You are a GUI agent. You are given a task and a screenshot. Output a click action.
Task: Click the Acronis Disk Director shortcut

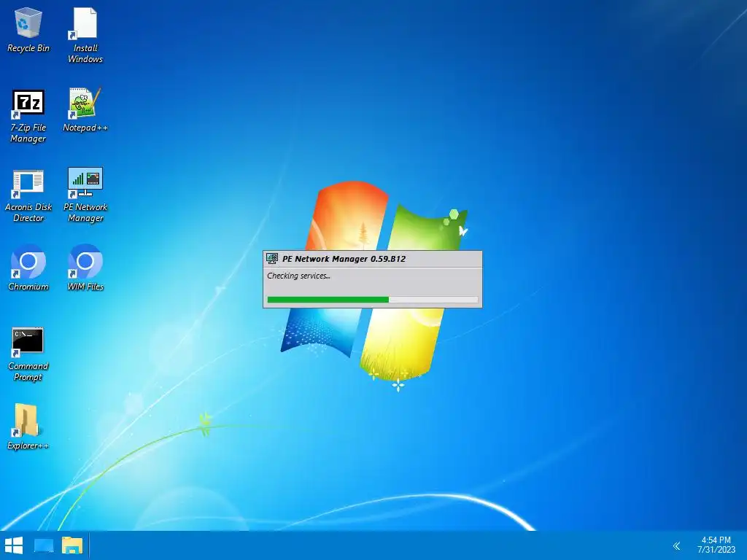pyautogui.click(x=28, y=195)
